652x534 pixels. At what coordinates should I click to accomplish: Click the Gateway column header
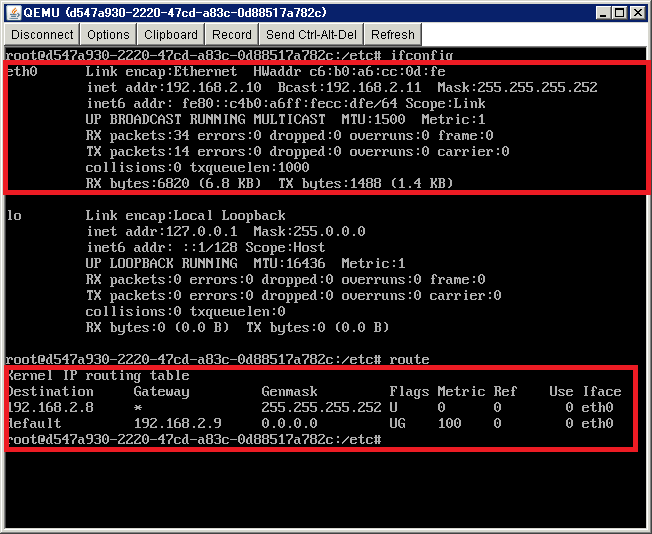[162, 391]
